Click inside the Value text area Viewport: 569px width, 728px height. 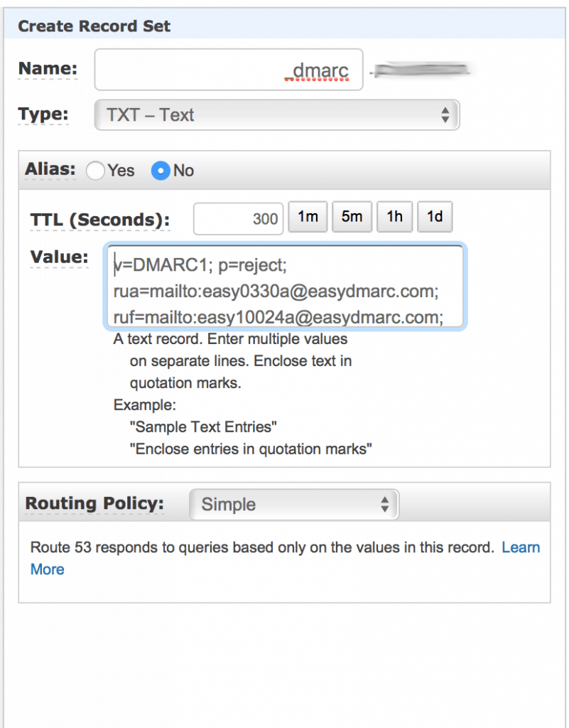click(x=284, y=291)
